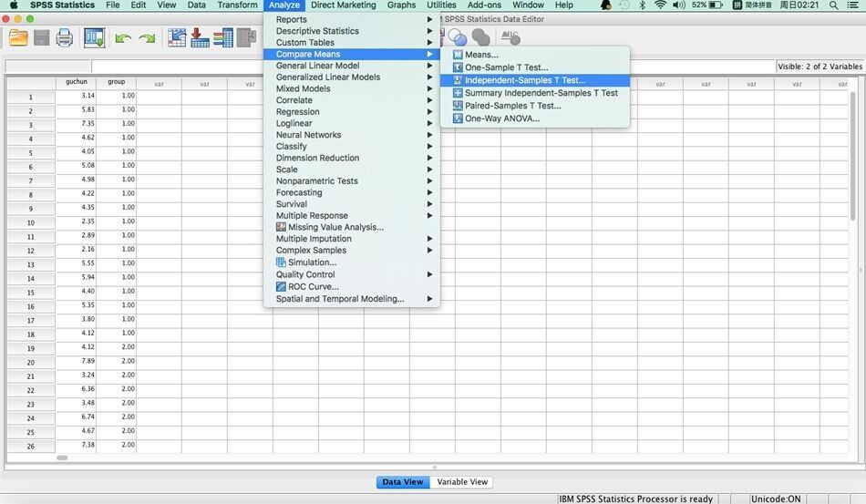Image resolution: width=866 pixels, height=504 pixels.
Task: Open ROC Curve... menu entry
Action: point(352,286)
